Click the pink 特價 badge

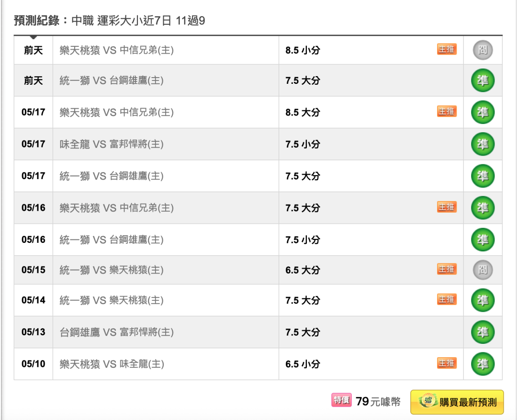341,400
